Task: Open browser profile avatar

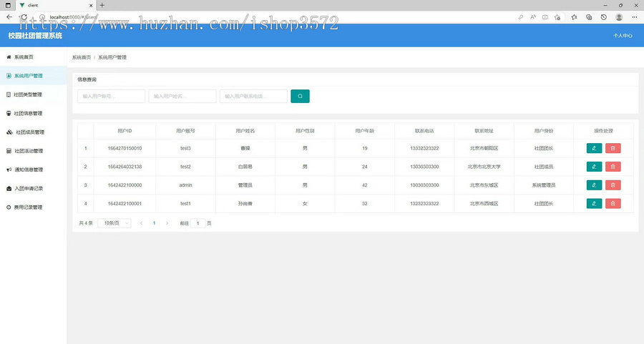Action: coord(619,17)
